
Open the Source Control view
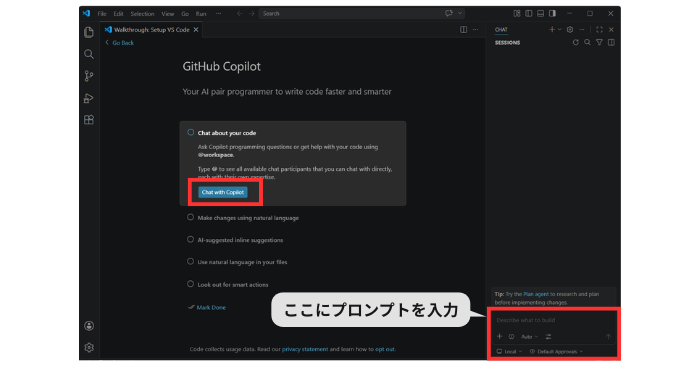[89, 76]
